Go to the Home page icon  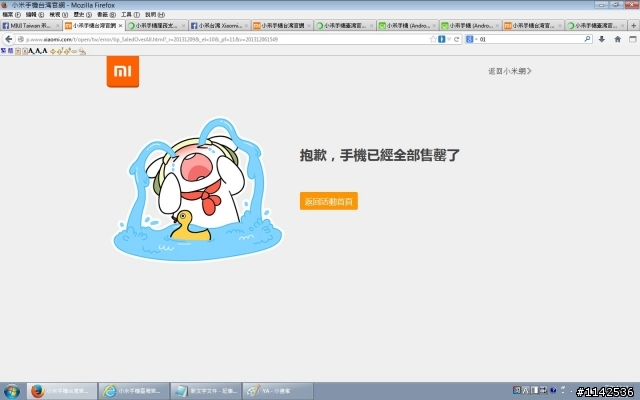click(x=618, y=39)
